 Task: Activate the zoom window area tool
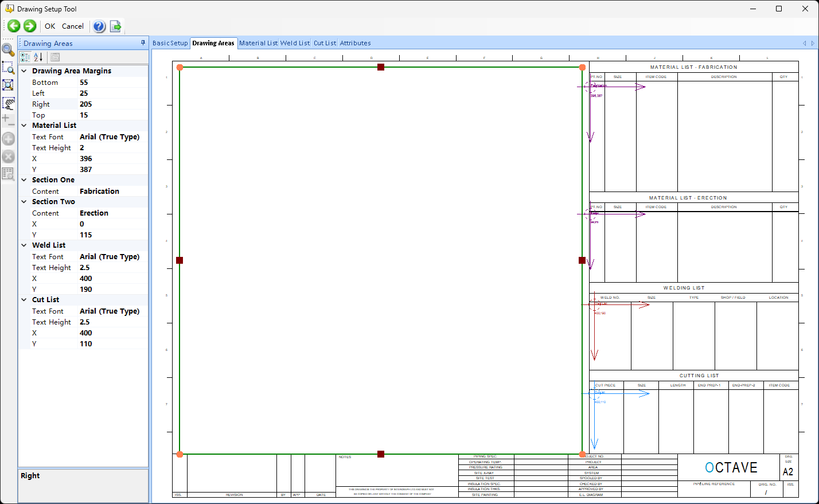8,68
